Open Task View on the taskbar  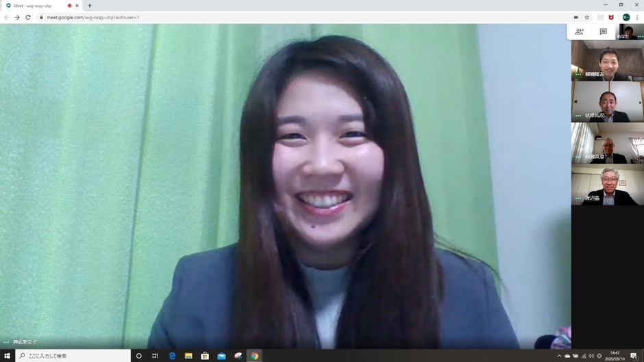pos(155,356)
